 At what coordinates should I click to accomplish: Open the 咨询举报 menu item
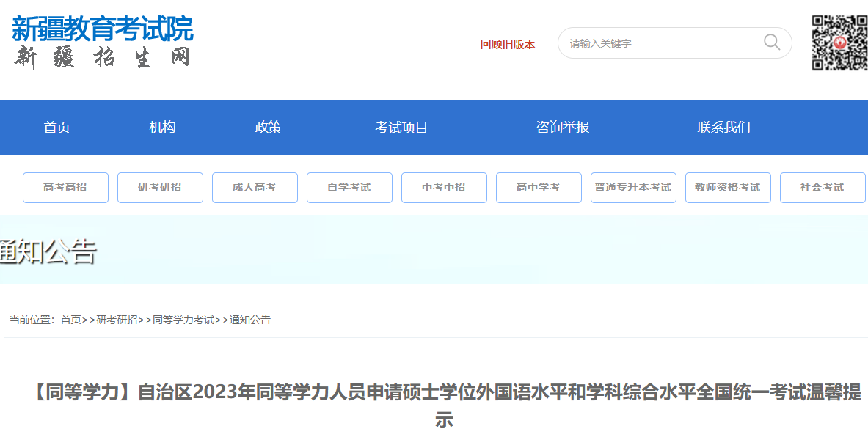point(563,128)
